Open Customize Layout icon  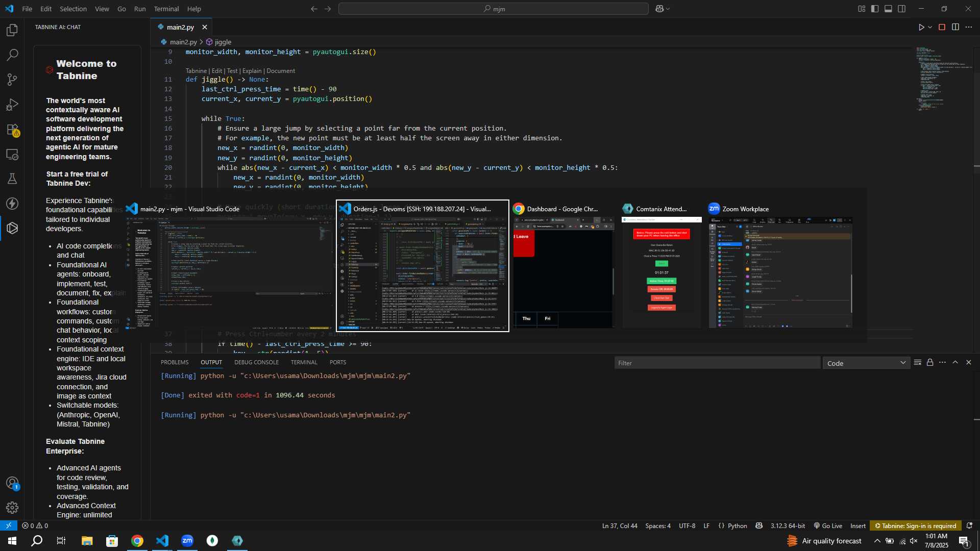point(862,9)
